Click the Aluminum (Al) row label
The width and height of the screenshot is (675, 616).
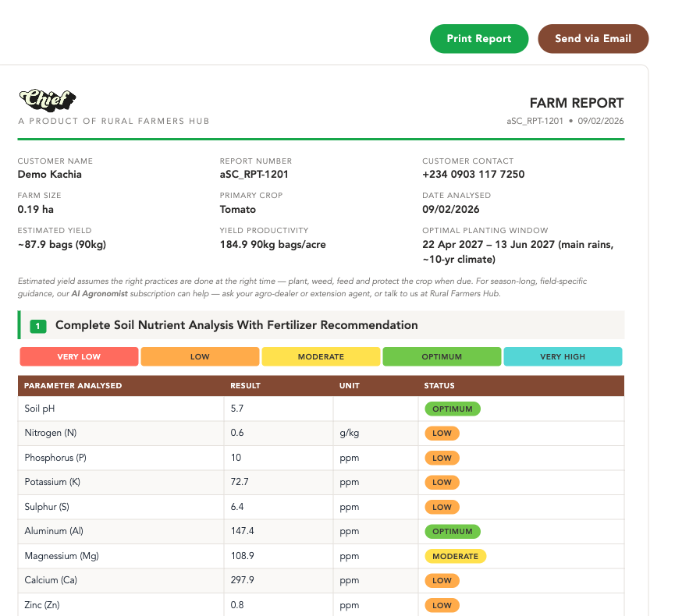(x=54, y=531)
